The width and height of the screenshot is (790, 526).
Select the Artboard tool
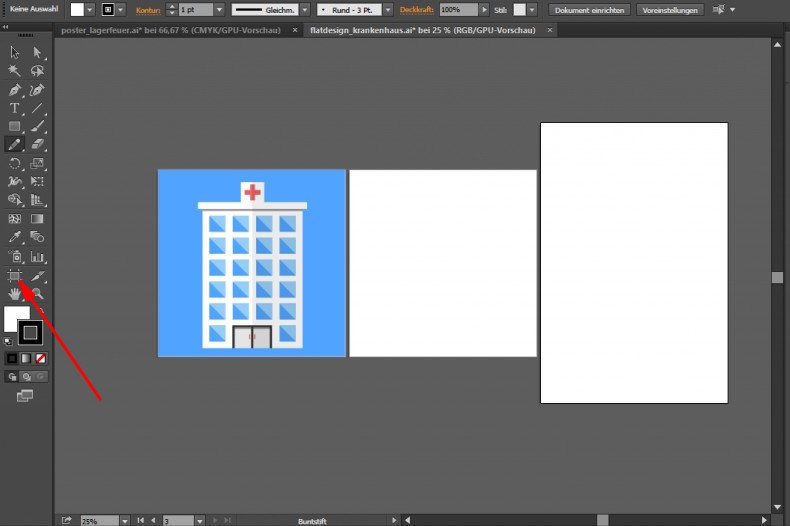coord(15,275)
